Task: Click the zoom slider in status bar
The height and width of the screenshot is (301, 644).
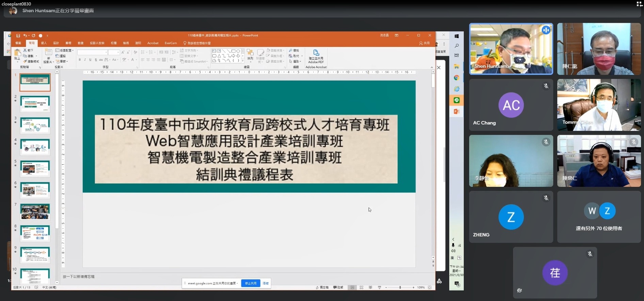Action: pyautogui.click(x=400, y=287)
